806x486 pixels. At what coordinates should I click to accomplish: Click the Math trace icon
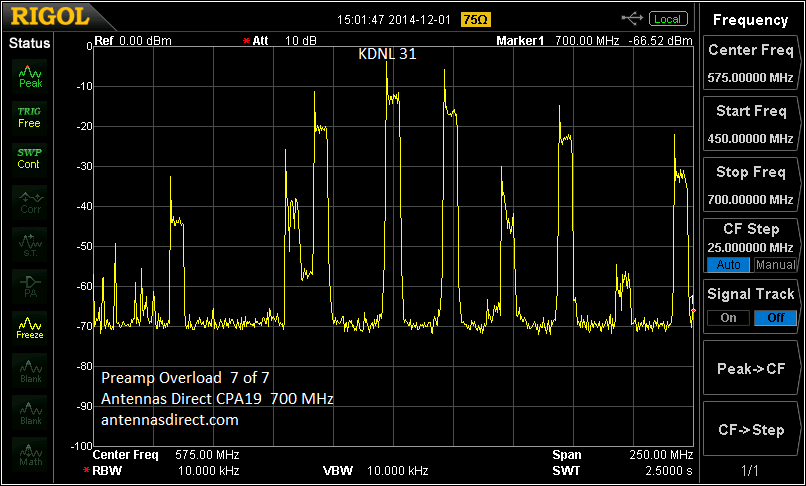pos(30,453)
